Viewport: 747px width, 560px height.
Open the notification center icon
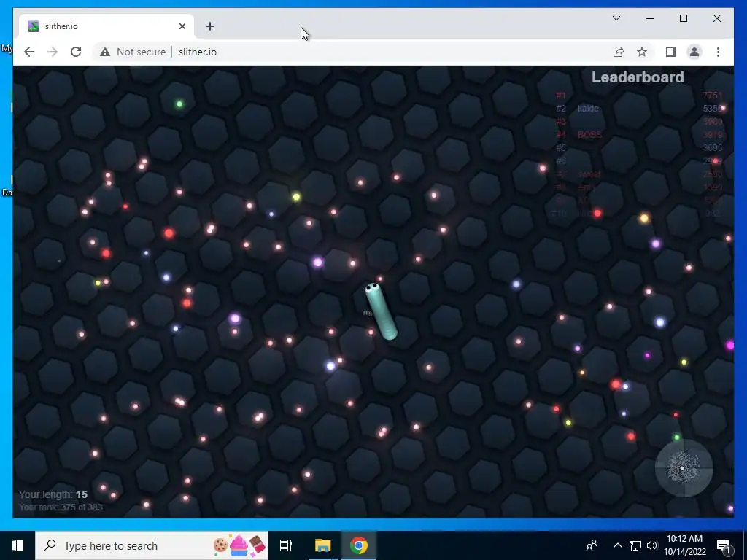[724, 545]
